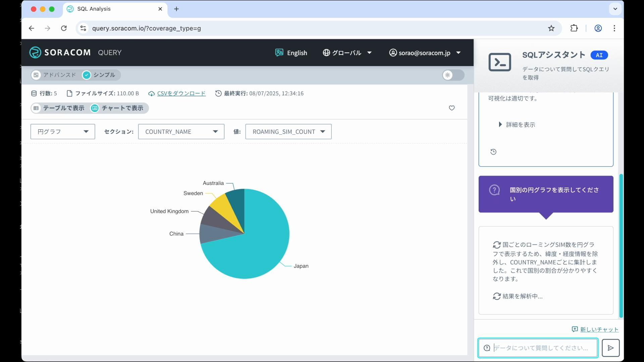Click the 最終実行 timestamp text
Viewport: 644px width, 362px height.
coord(264,94)
